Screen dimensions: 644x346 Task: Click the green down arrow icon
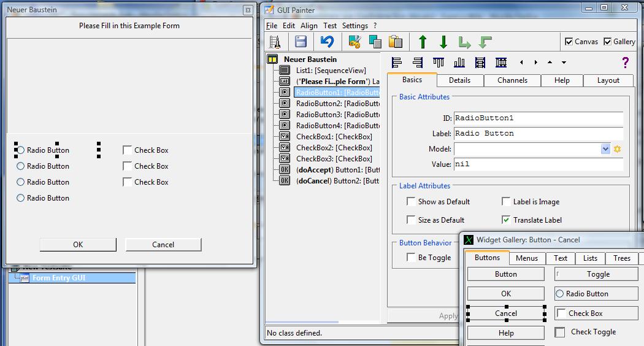tap(443, 42)
